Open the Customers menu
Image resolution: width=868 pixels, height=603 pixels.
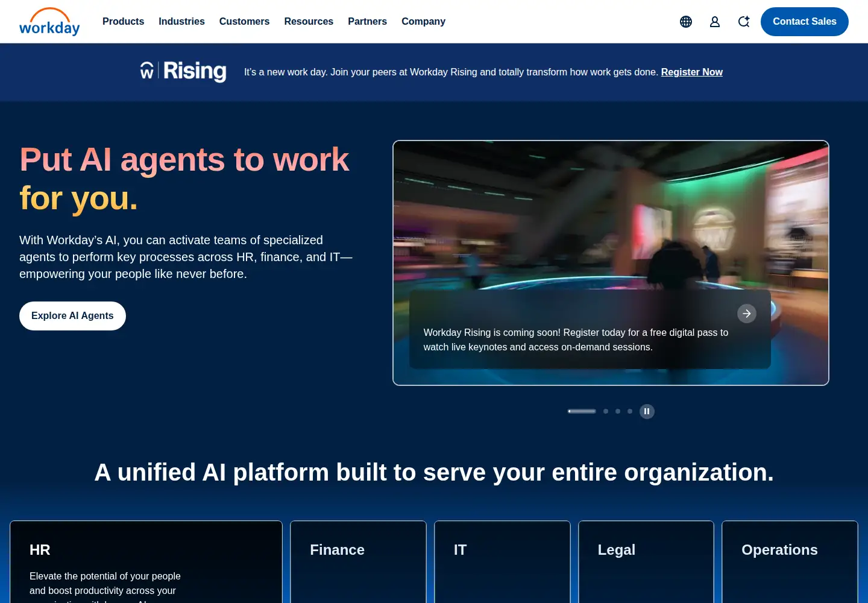tap(244, 22)
